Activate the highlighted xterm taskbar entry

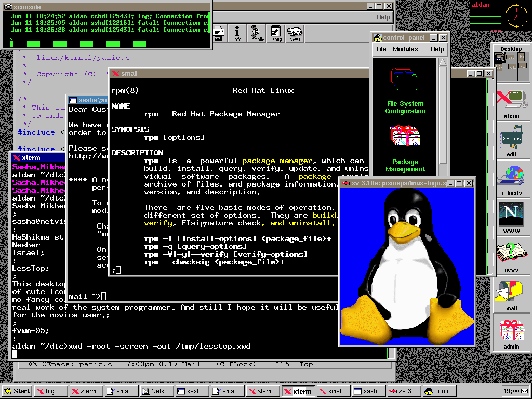(299, 391)
